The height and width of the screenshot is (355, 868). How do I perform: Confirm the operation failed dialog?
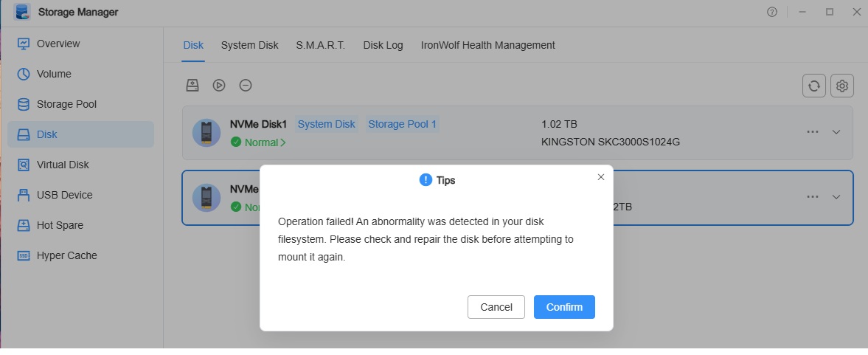564,307
